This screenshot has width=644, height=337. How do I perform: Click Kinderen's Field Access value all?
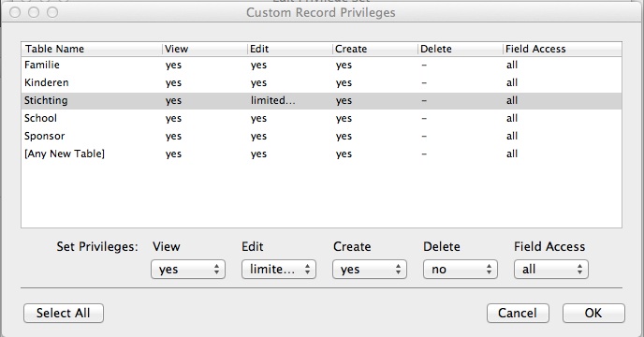pos(512,82)
